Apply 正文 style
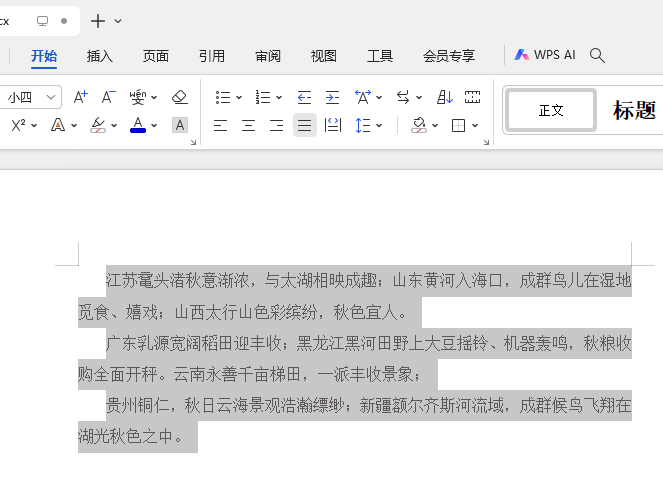This screenshot has height=492, width=663. (x=551, y=110)
